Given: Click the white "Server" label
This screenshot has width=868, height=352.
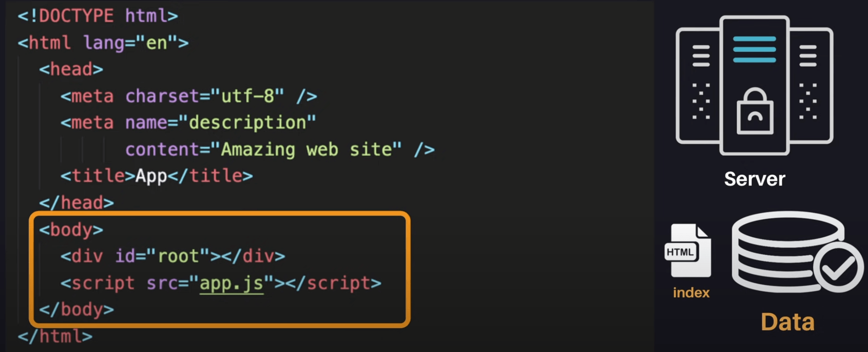Looking at the screenshot, I should (x=754, y=179).
